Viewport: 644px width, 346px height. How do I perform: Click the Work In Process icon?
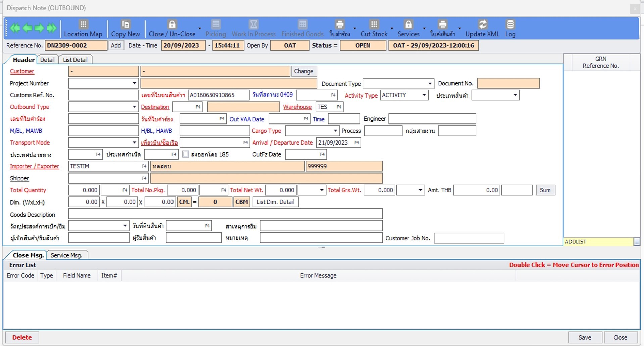pos(253,28)
